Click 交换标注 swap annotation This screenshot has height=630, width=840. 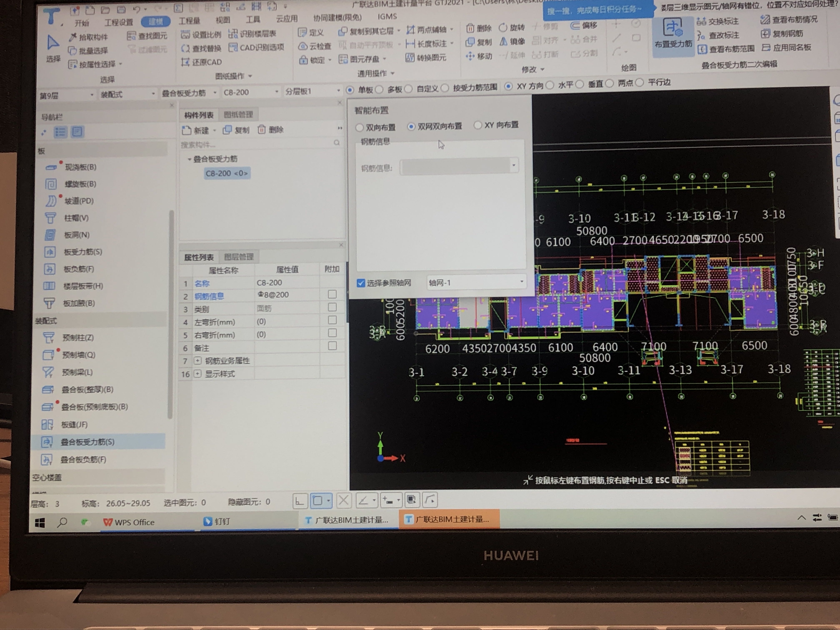[x=718, y=21]
